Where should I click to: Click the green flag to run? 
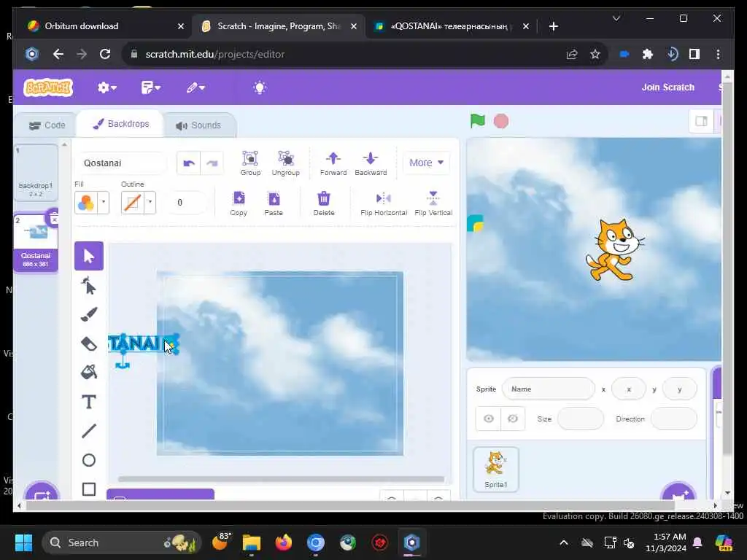click(477, 121)
